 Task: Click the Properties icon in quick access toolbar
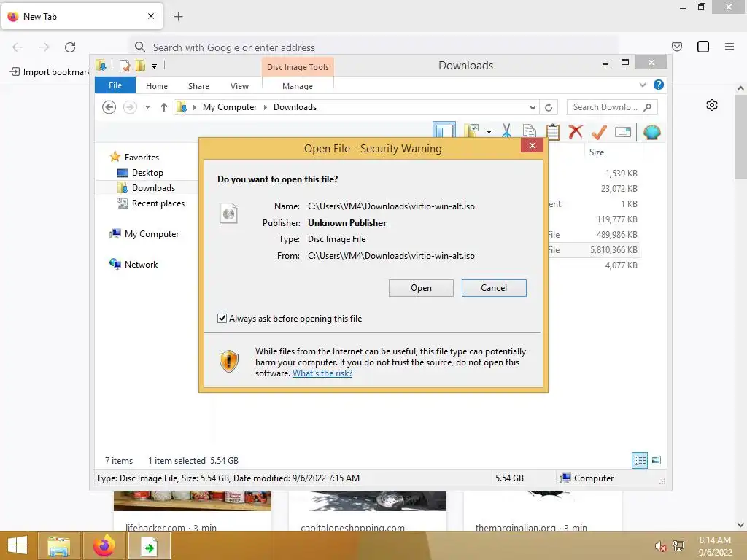pyautogui.click(x=124, y=65)
